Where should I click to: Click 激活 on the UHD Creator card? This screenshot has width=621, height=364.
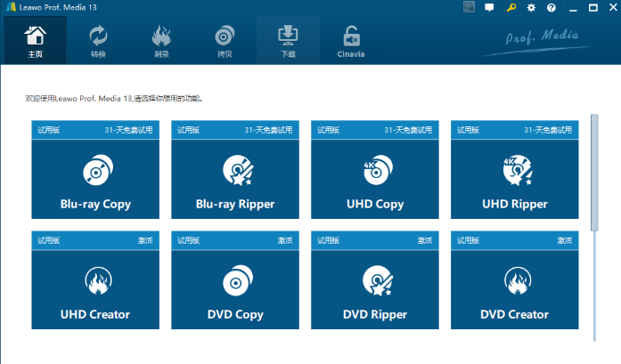click(x=145, y=240)
